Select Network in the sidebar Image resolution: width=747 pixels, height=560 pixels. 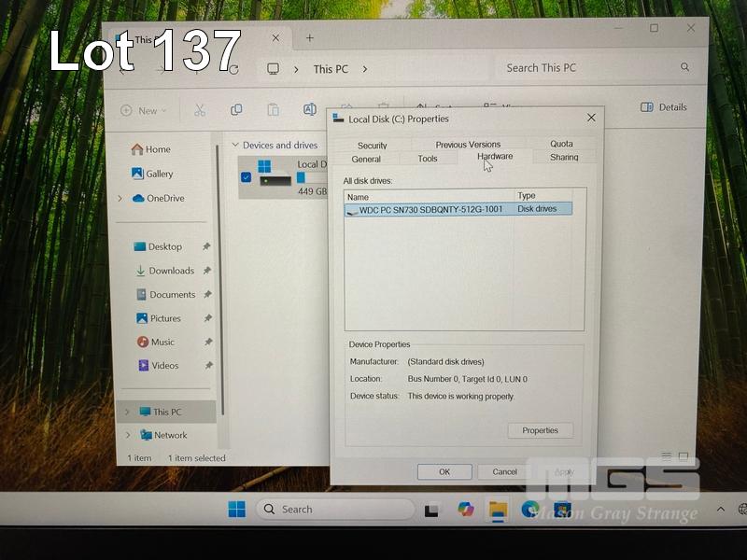click(163, 435)
